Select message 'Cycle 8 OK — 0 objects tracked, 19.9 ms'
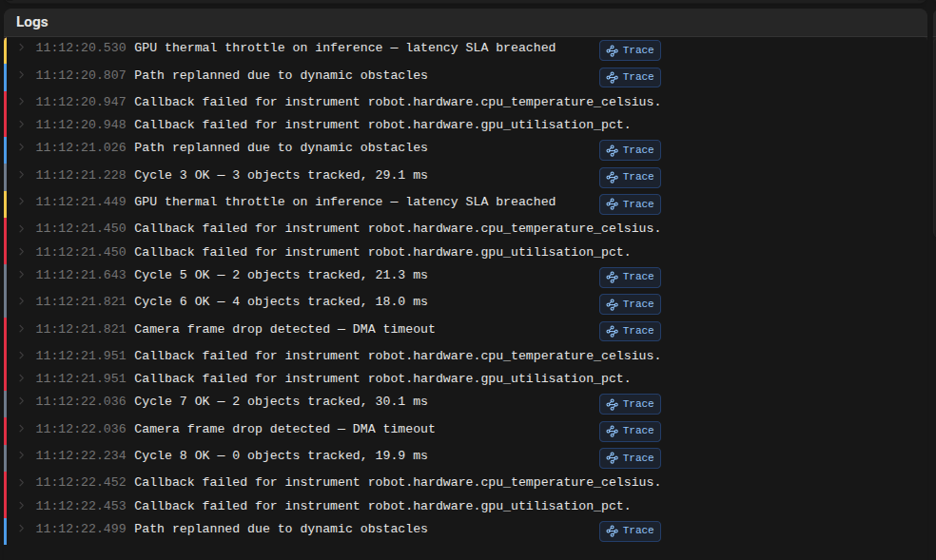Viewport: 936px width, 560px height. pos(281,455)
